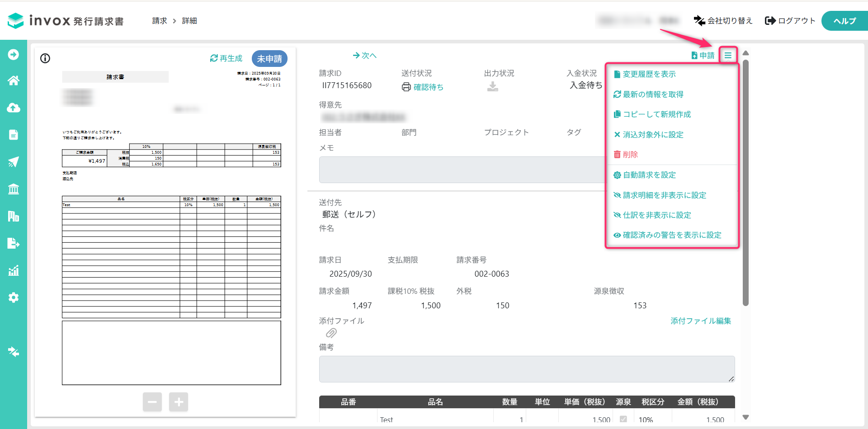Open the settings gear in the sidebar

click(x=14, y=297)
